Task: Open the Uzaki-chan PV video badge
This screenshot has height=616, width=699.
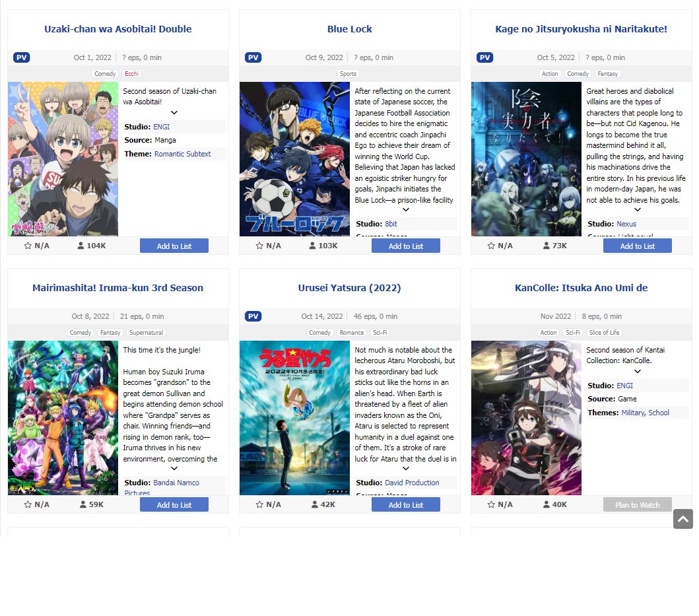Action: [x=21, y=57]
